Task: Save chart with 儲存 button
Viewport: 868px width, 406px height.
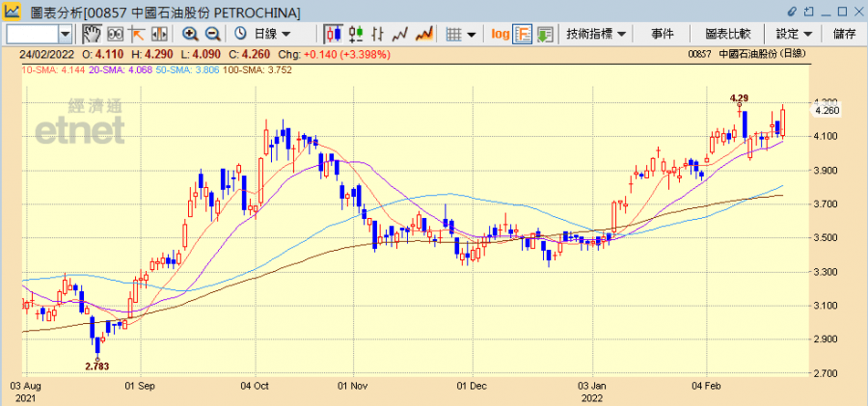Action: [844, 34]
